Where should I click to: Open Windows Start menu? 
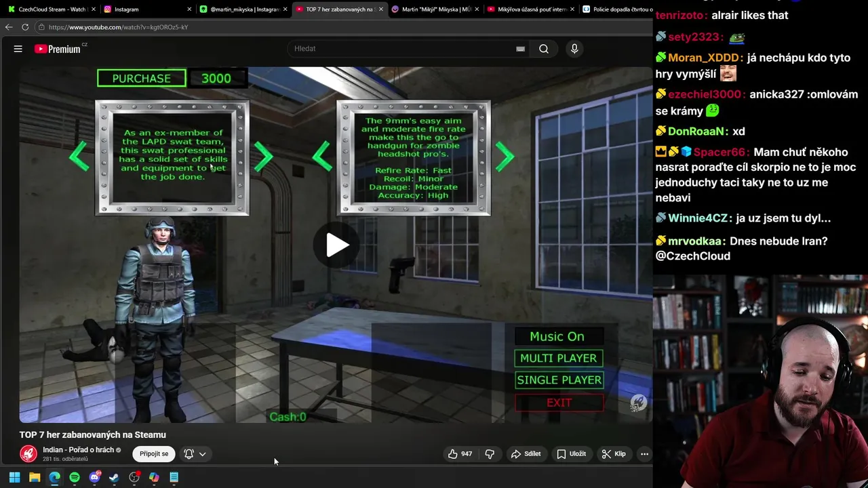pos(14,477)
